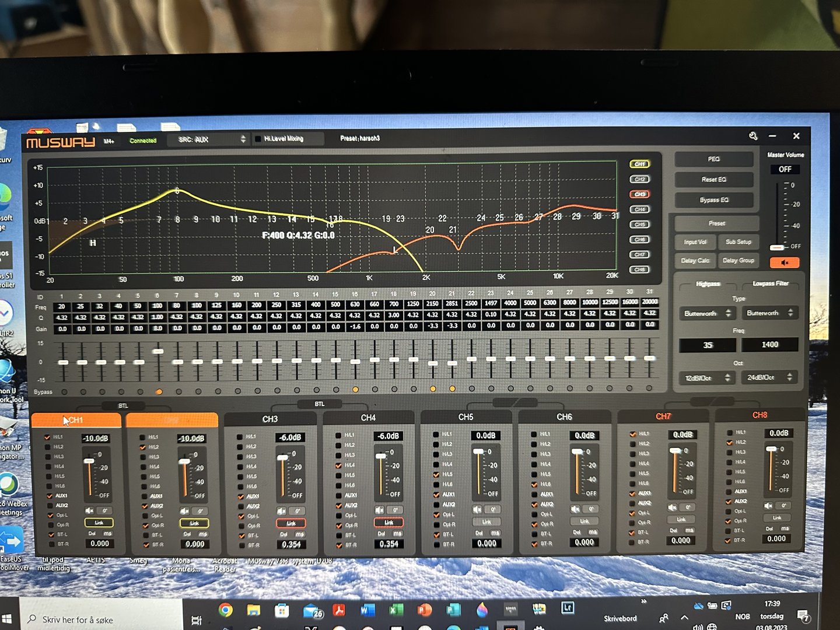The width and height of the screenshot is (840, 630).
Task: Toggle AUX1 input checkbox on CH1
Action: coord(50,496)
